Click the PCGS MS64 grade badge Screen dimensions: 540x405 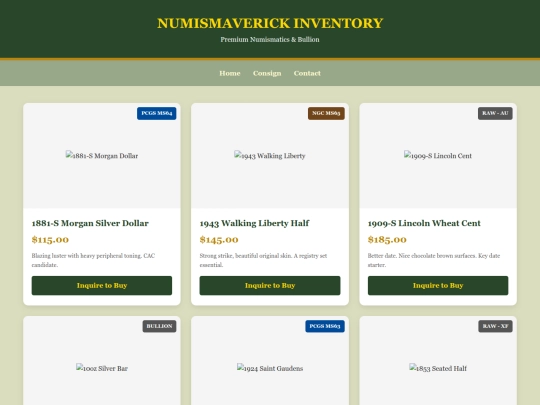pyautogui.click(x=157, y=113)
